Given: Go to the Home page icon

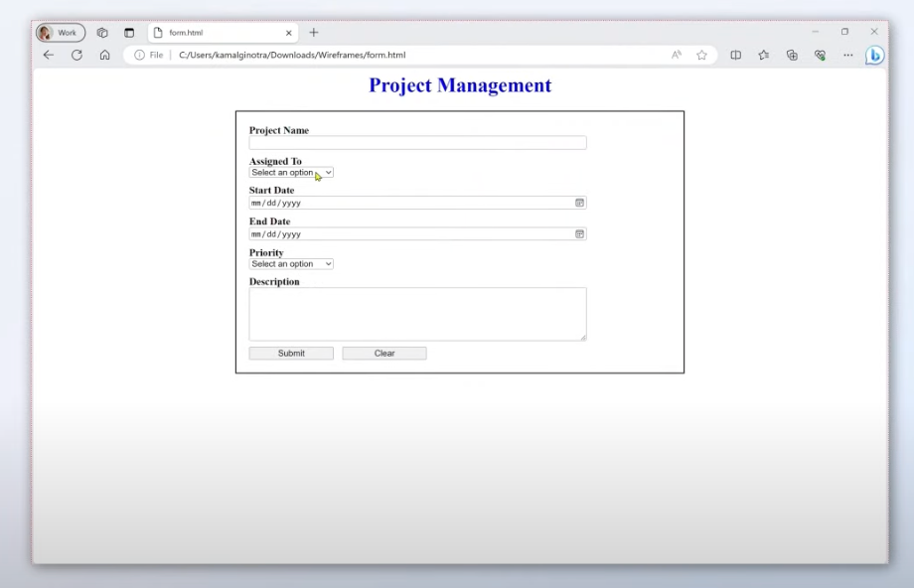Looking at the screenshot, I should [105, 55].
